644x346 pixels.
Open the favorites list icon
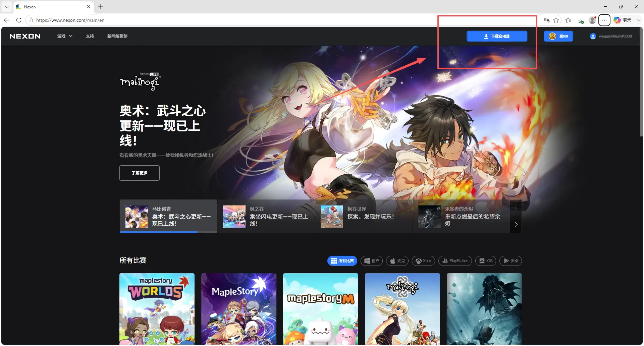point(568,20)
